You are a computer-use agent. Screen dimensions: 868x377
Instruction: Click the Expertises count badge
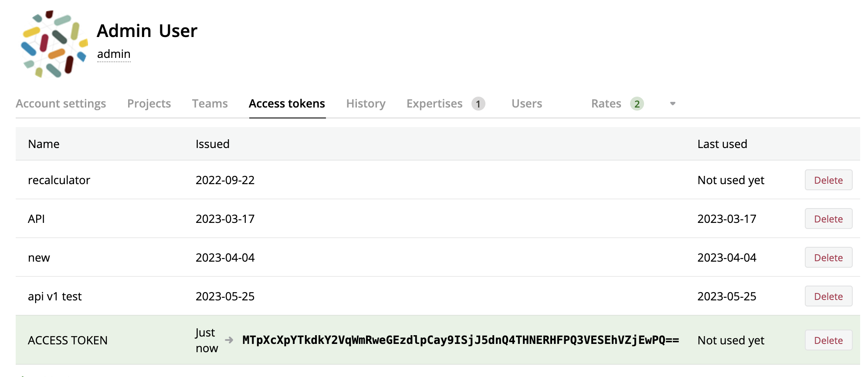pos(478,104)
